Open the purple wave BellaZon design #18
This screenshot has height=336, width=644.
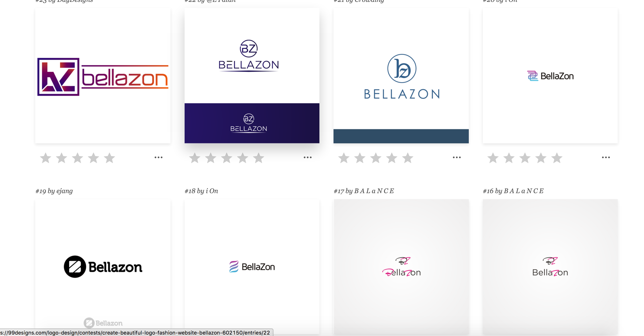point(252,267)
